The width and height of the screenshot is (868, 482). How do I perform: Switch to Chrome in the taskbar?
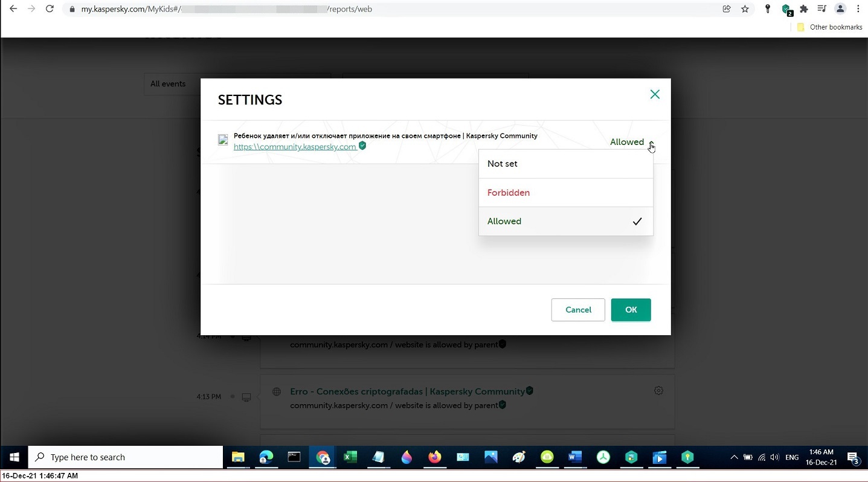click(x=323, y=457)
